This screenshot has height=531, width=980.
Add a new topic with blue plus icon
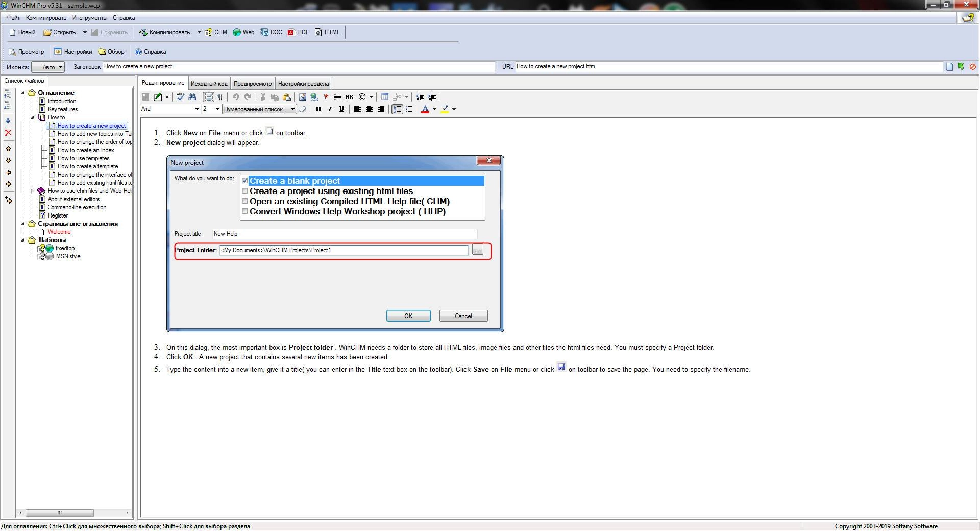[8, 121]
